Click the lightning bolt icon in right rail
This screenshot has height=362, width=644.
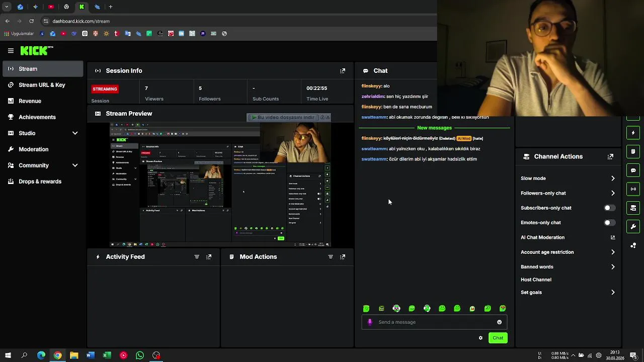click(633, 133)
